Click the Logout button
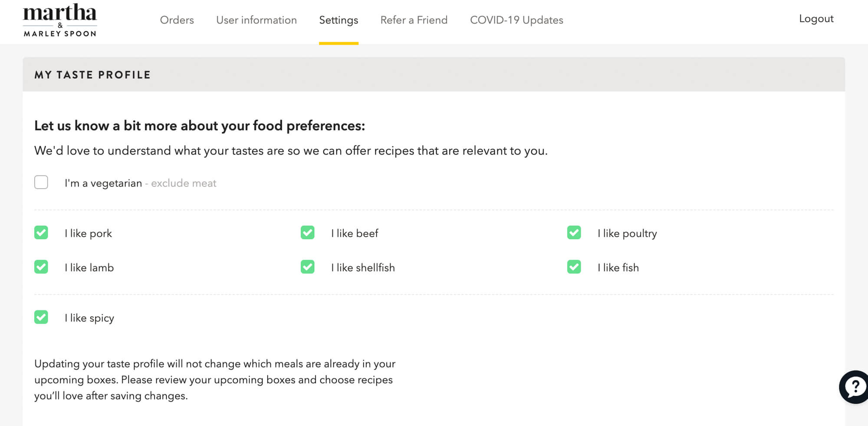Viewport: 868px width, 426px height. click(816, 19)
